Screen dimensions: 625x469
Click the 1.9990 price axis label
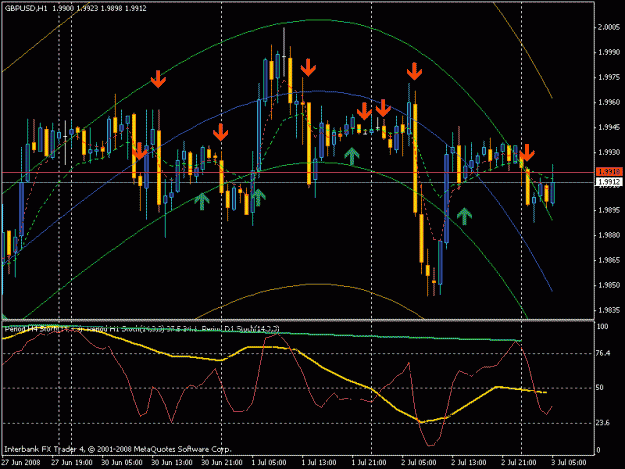coord(609,52)
